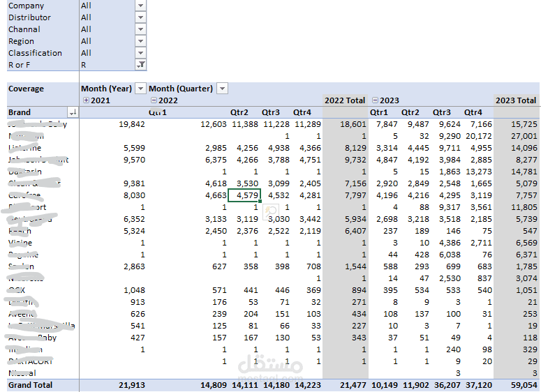Screen dimensions: 541x392
Task: Open the Classification filter dropdown
Action: click(x=140, y=53)
